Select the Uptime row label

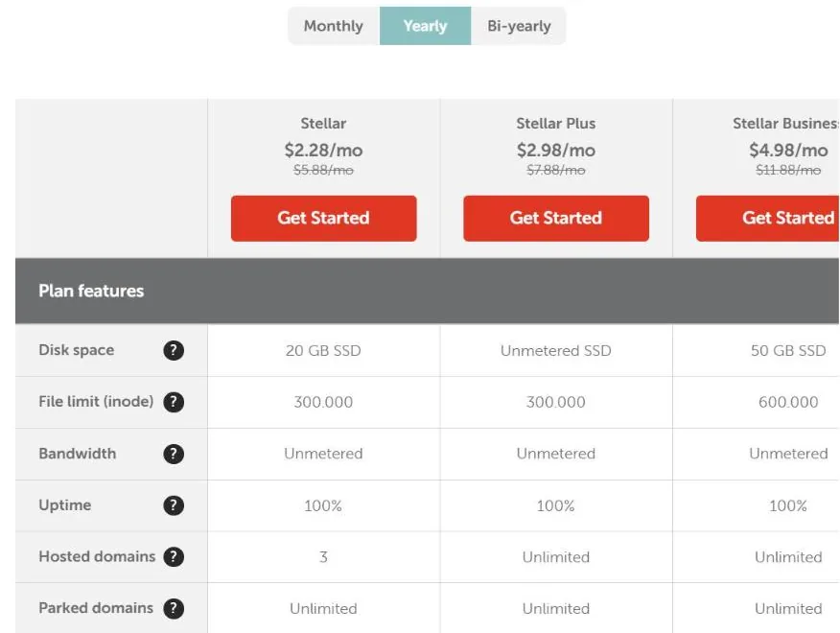tap(65, 504)
